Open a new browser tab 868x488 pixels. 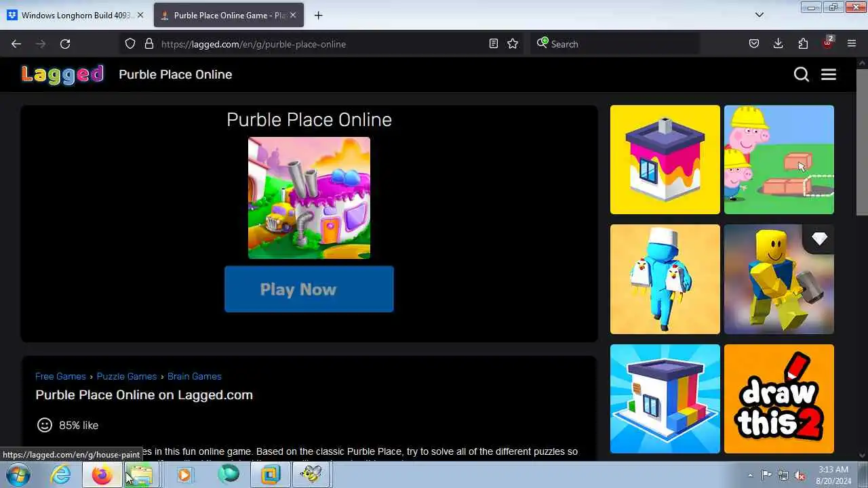point(319,15)
